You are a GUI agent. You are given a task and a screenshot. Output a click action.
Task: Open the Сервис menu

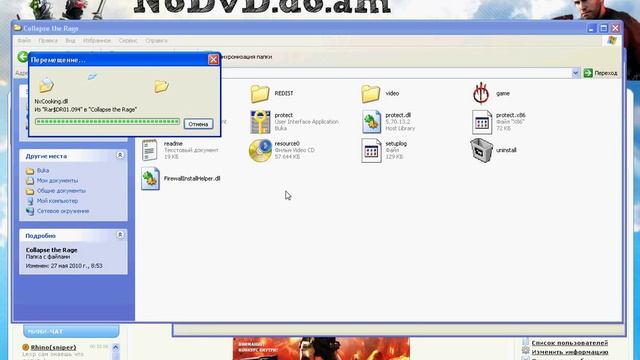click(x=128, y=41)
